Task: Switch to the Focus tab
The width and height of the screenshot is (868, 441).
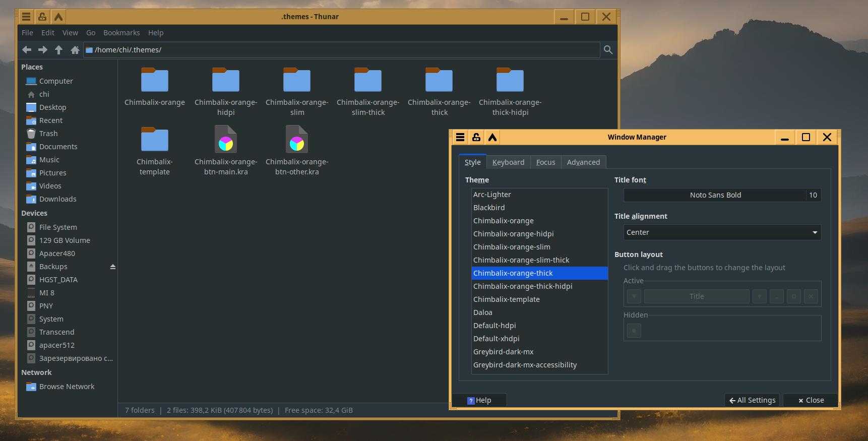Action: pos(545,162)
